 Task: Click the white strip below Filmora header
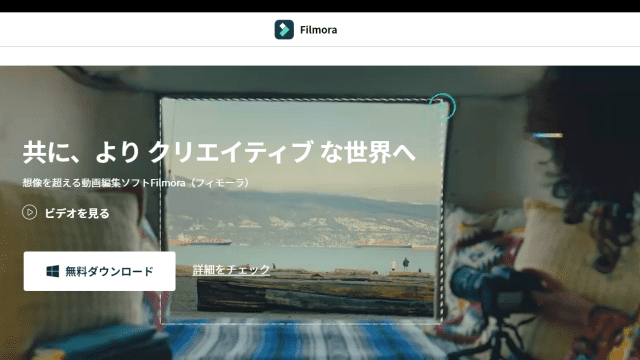point(320,56)
